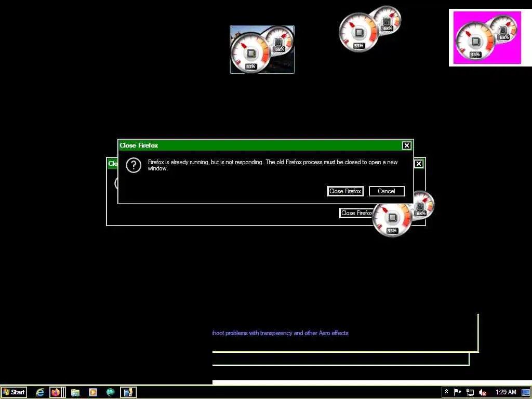Close the front Close Firefox dialog with X
The image size is (532, 399).
[406, 145]
